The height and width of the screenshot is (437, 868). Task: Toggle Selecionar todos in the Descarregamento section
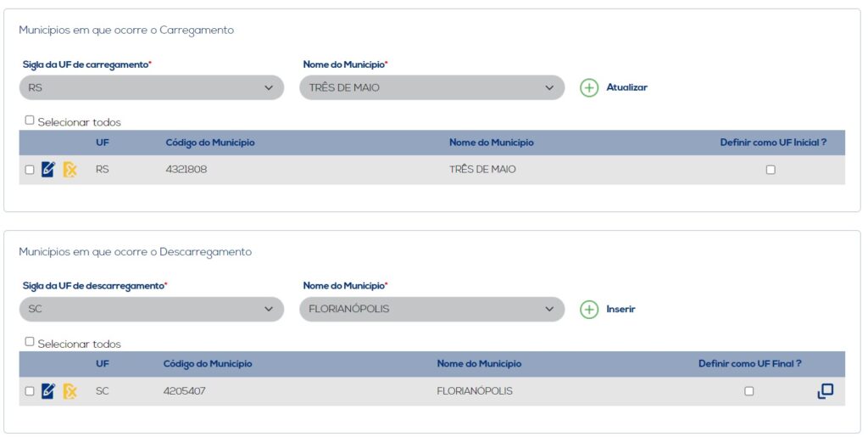(x=30, y=342)
